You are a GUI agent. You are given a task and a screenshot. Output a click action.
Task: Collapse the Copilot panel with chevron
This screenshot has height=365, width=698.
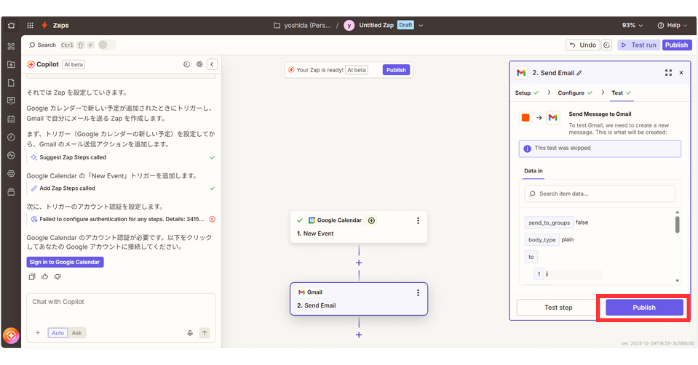click(212, 65)
